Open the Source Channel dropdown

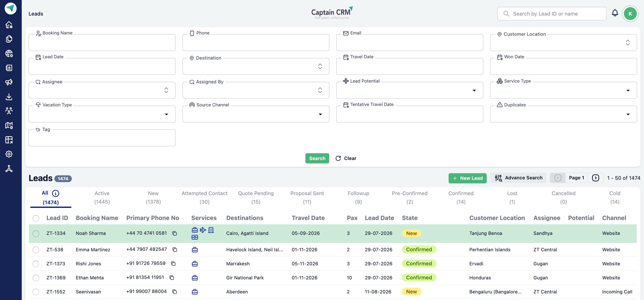coord(256,114)
